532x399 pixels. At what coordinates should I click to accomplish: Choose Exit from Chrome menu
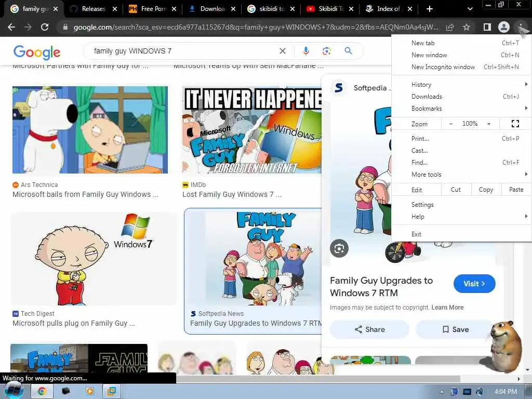click(461, 234)
